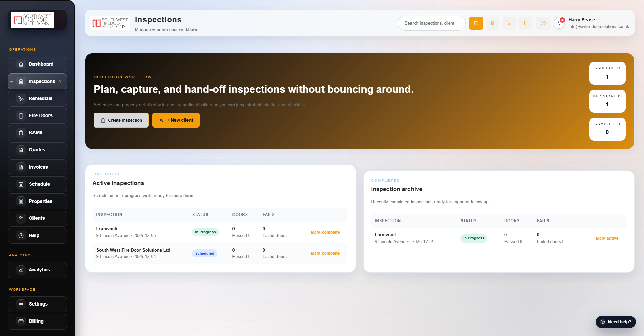Click the remedials tools icon in the header
The width and height of the screenshot is (644, 336).
click(x=509, y=23)
